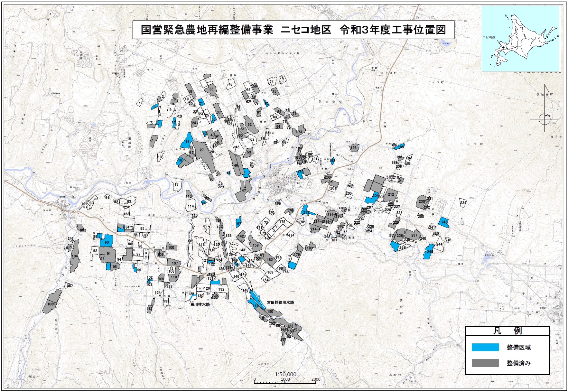
Task: Select outlined parcel number 17
Action: click(x=176, y=184)
